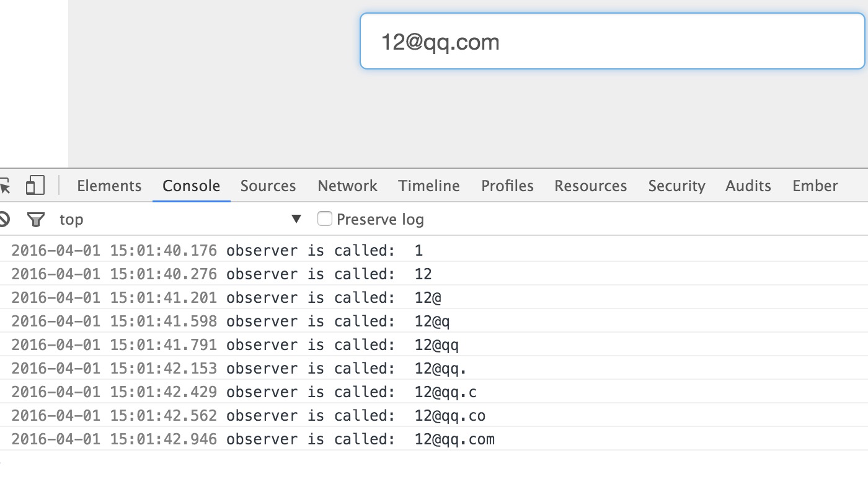
Task: Open the Resources tab
Action: coord(590,186)
